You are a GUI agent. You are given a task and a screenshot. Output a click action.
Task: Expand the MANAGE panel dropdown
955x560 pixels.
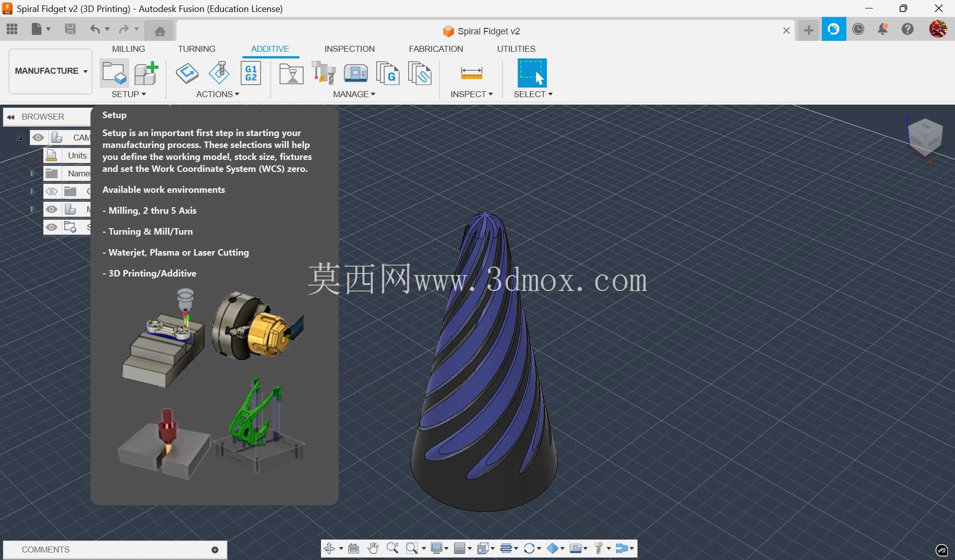click(x=354, y=94)
